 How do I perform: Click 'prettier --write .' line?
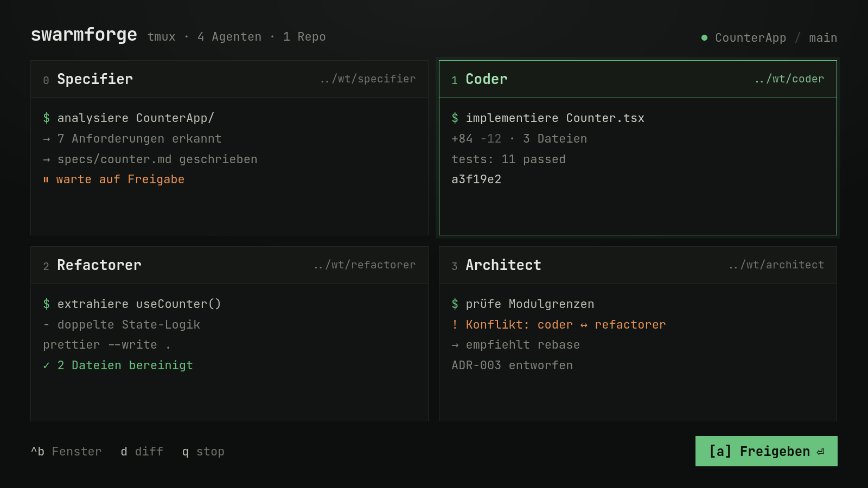click(x=107, y=345)
